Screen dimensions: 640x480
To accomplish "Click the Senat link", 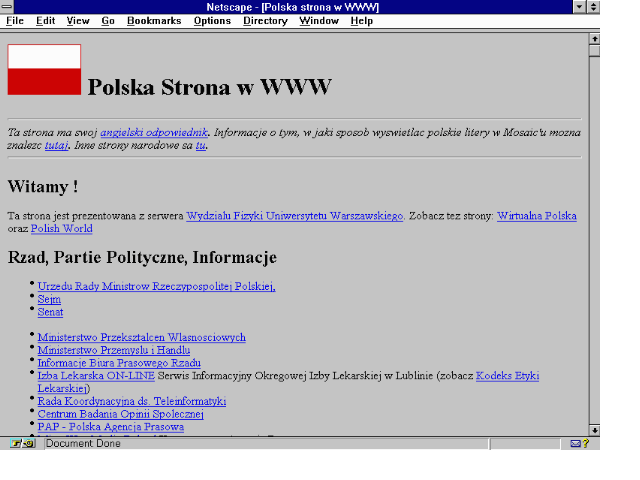I will pos(50,312).
